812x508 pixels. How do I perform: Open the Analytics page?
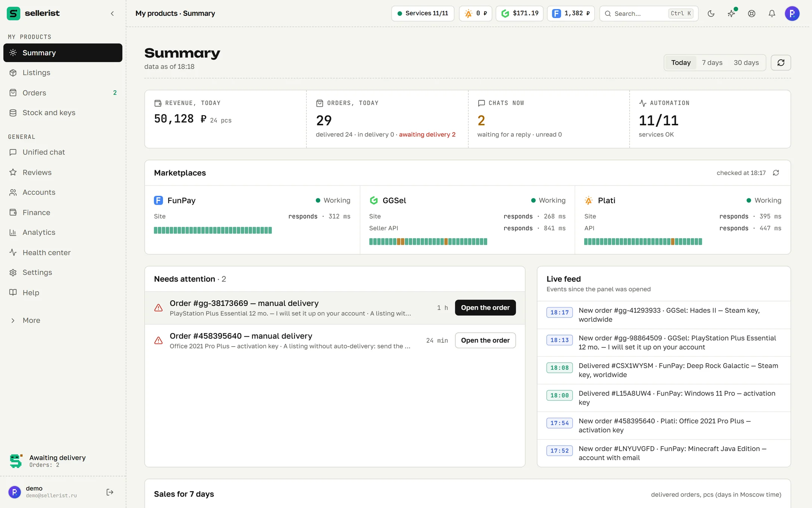(x=63, y=232)
